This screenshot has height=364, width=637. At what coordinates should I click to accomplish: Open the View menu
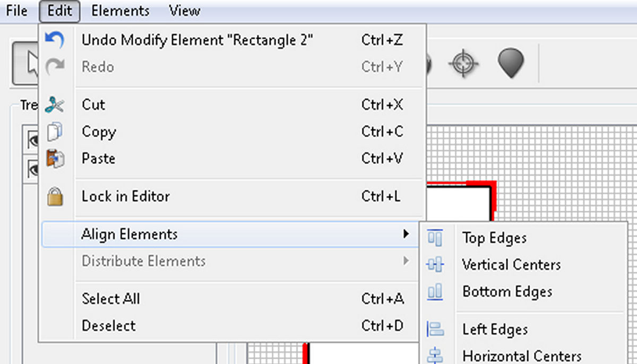click(185, 11)
